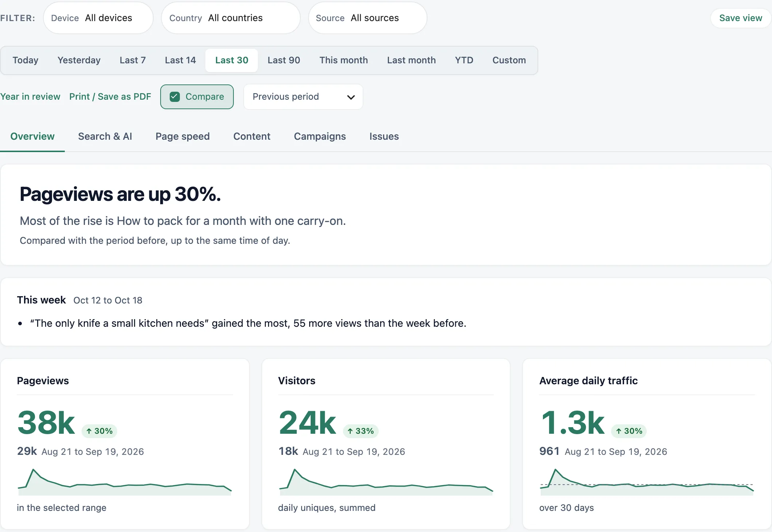Switch to the Content tab
This screenshot has width=772, height=532.
[x=252, y=136]
